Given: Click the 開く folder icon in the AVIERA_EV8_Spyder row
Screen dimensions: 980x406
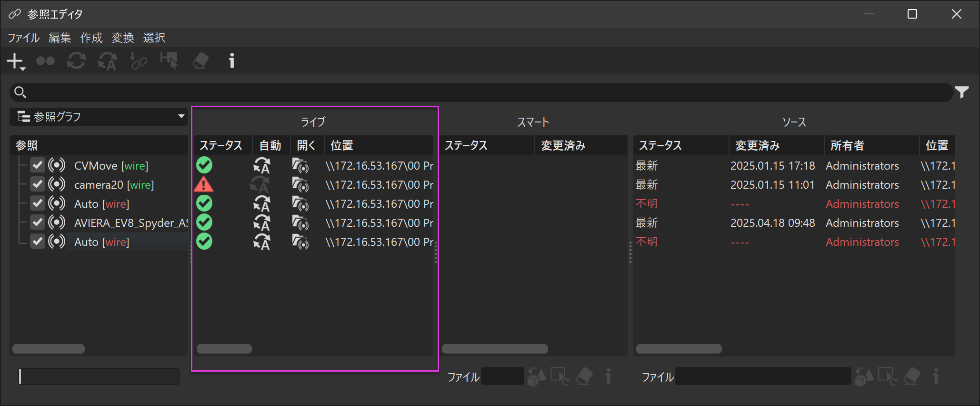Looking at the screenshot, I should tap(300, 223).
